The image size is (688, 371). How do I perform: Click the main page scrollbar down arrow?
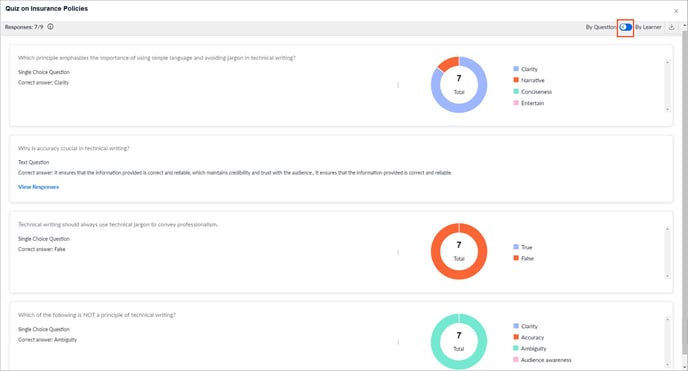(684, 367)
